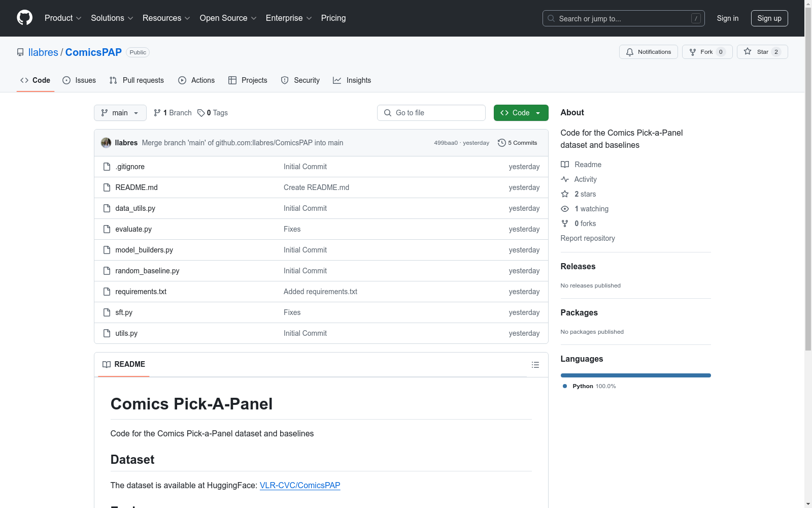The width and height of the screenshot is (812, 508).
Task: Open the 'Create README.md' commit message
Action: tap(316, 187)
